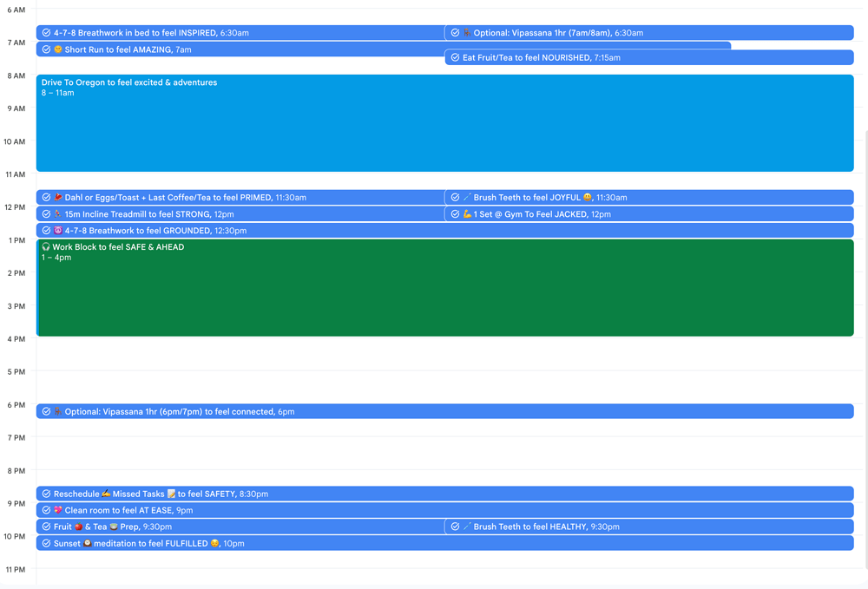Toggle check icon on Vipassana 6pm task

click(x=47, y=411)
